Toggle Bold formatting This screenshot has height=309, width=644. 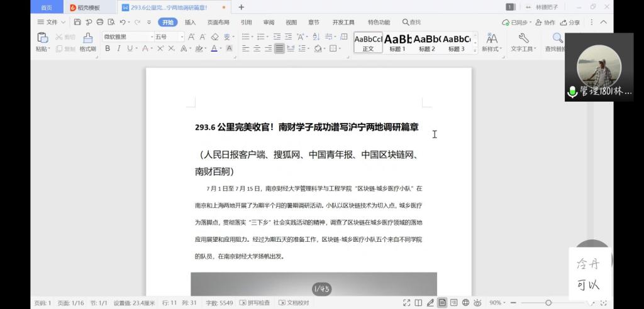click(x=108, y=48)
